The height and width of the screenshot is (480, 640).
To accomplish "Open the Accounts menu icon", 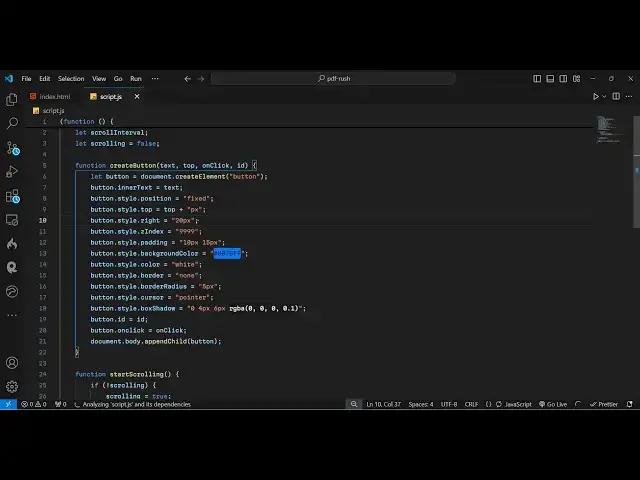I will tap(12, 362).
